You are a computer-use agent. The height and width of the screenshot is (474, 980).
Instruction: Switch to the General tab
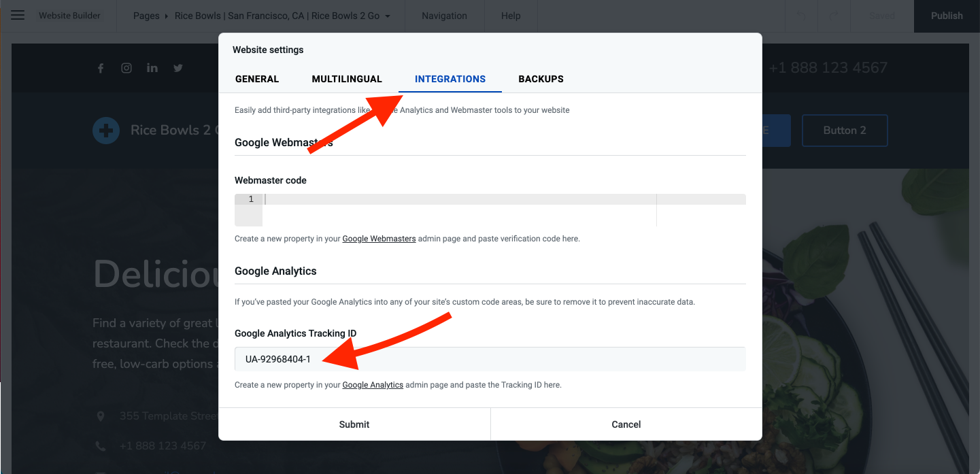point(257,79)
